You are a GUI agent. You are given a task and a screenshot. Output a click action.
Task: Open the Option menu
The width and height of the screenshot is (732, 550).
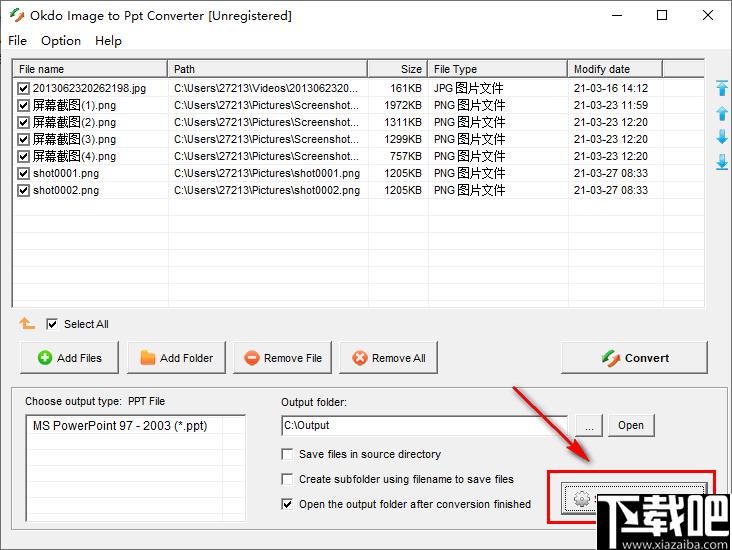(61, 41)
